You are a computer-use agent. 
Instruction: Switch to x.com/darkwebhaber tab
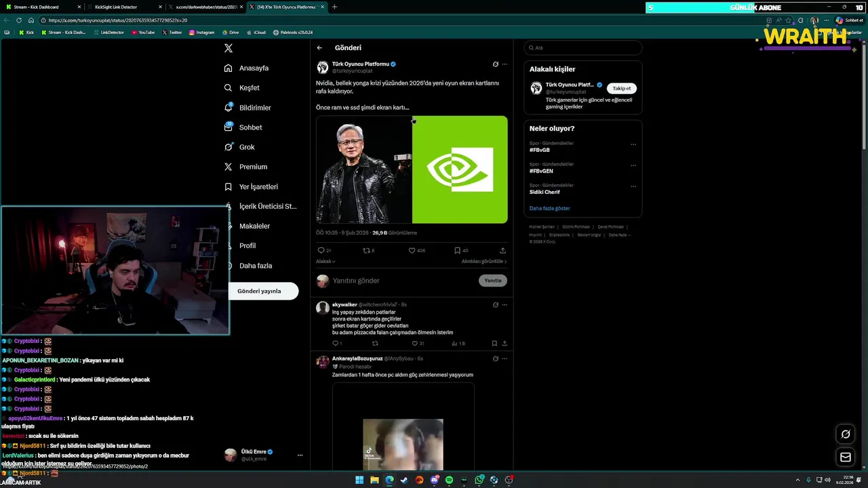pos(205,7)
